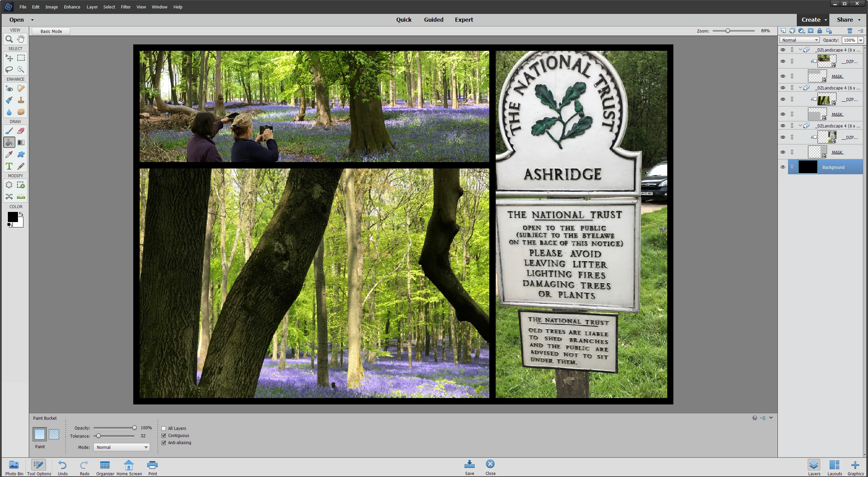Viewport: 868px width, 477px height.
Task: Select the Rectangular Marquee tool
Action: (x=21, y=58)
